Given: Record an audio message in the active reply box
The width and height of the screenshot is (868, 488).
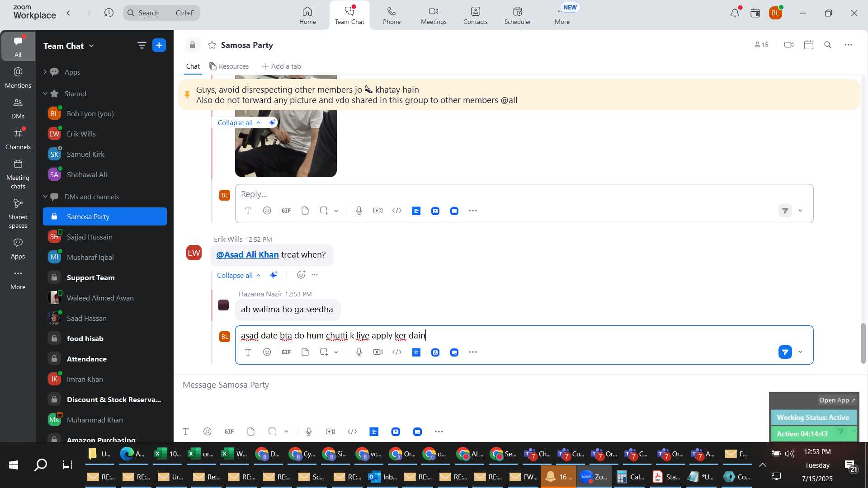Looking at the screenshot, I should pos(359,352).
